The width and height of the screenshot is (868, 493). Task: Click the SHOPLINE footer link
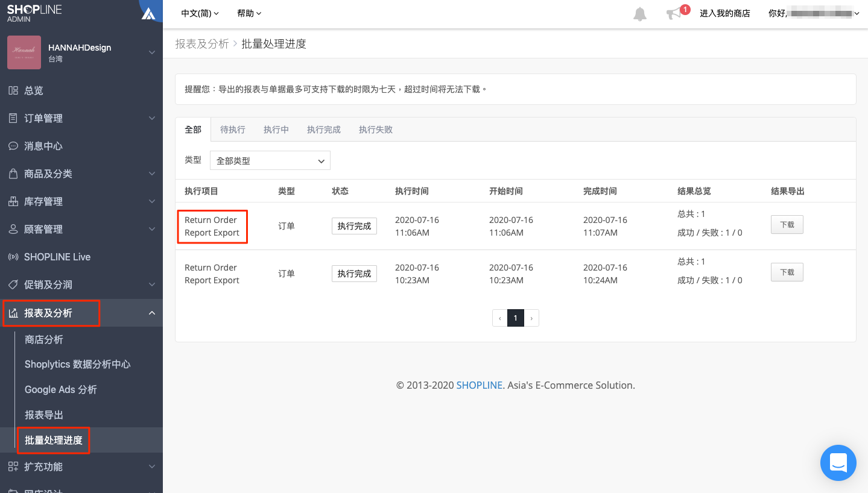click(480, 385)
